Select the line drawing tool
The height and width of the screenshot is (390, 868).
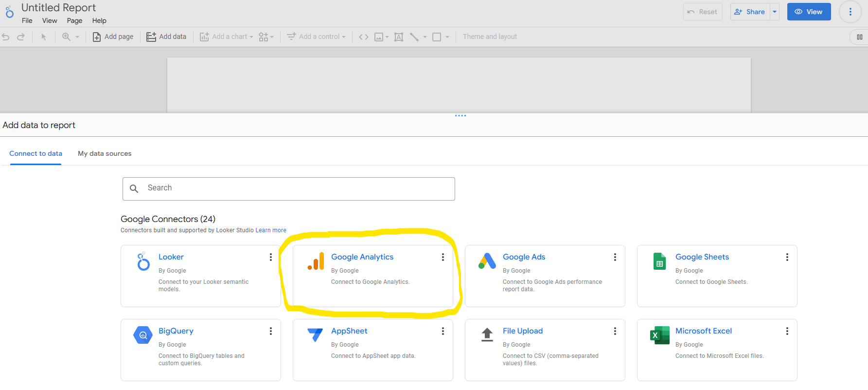(x=414, y=37)
